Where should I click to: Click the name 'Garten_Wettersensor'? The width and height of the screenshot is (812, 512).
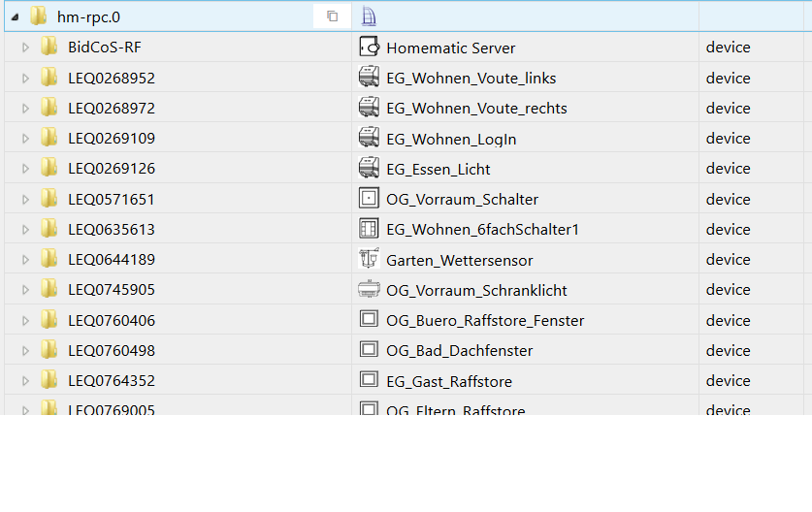pos(459,261)
